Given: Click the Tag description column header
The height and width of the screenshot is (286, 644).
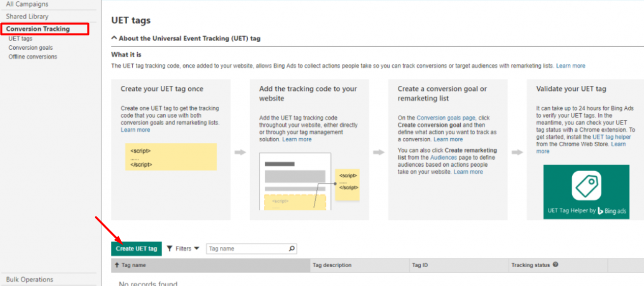Looking at the screenshot, I should [x=360, y=265].
